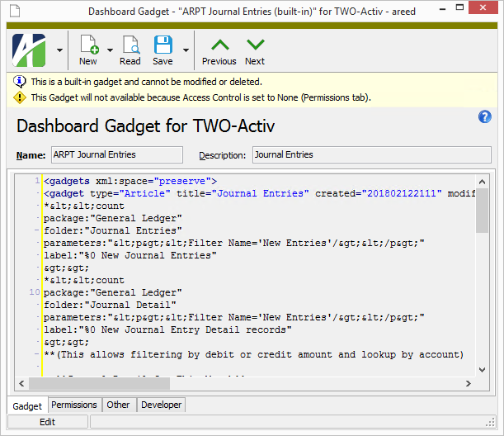Click the window resize grip in status bar
Screen dimensions: 504x436
(491, 423)
